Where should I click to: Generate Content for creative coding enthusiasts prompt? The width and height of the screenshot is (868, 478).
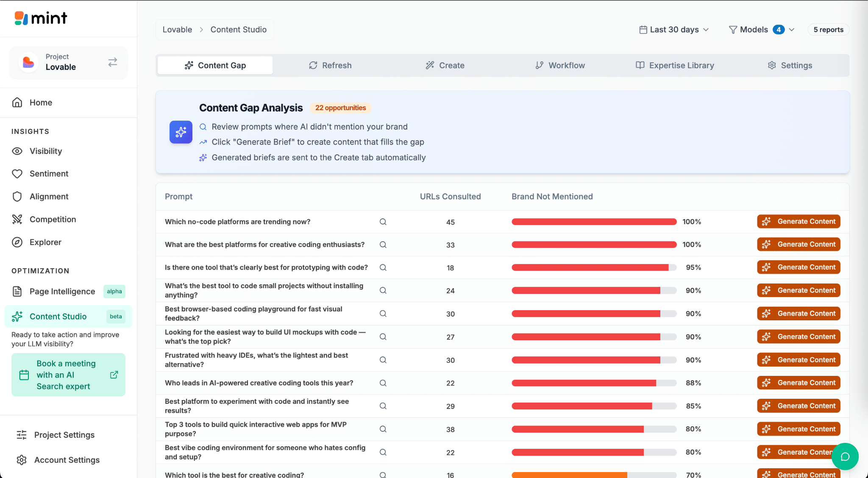[798, 245]
